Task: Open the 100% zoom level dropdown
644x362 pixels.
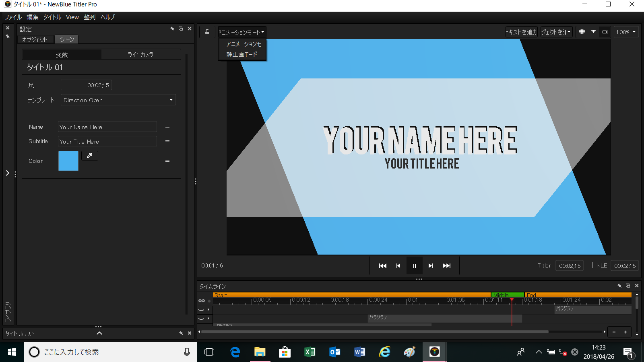Action: pos(626,32)
